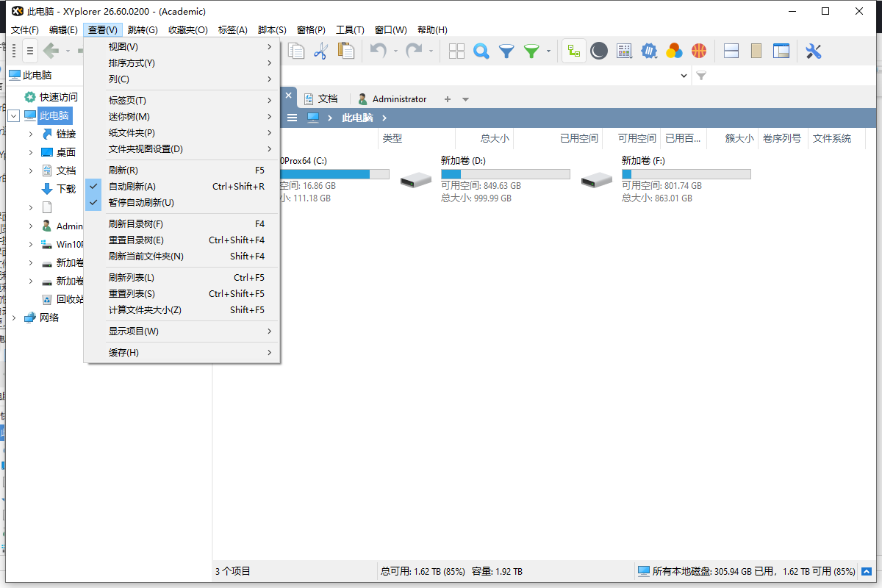Open the 显示项目(W) submenu
882x588 pixels.
point(182,331)
